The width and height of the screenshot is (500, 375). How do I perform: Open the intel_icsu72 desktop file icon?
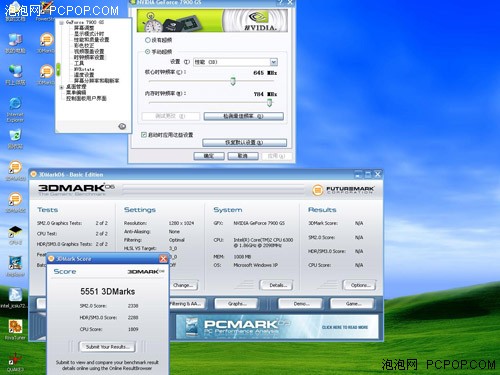[15, 295]
